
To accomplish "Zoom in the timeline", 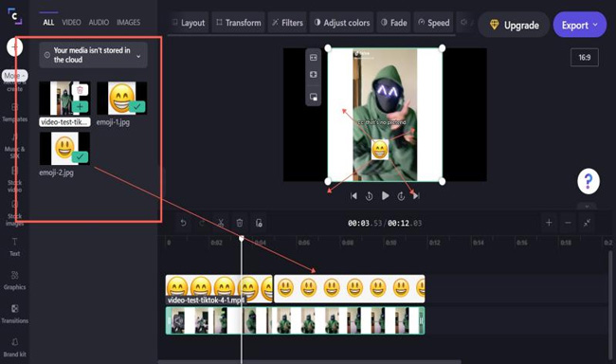I will 549,223.
